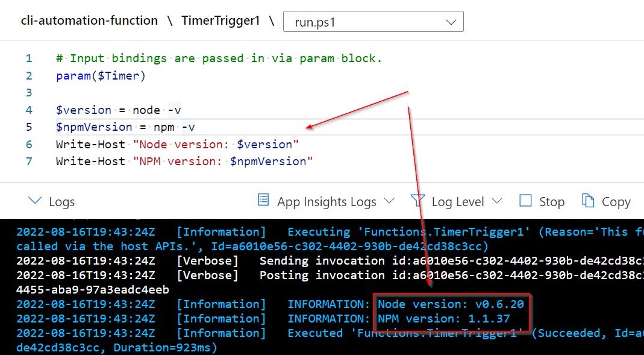Click the cli-automation-function breadcrumb link
The height and width of the screenshot is (355, 644).
tap(89, 20)
